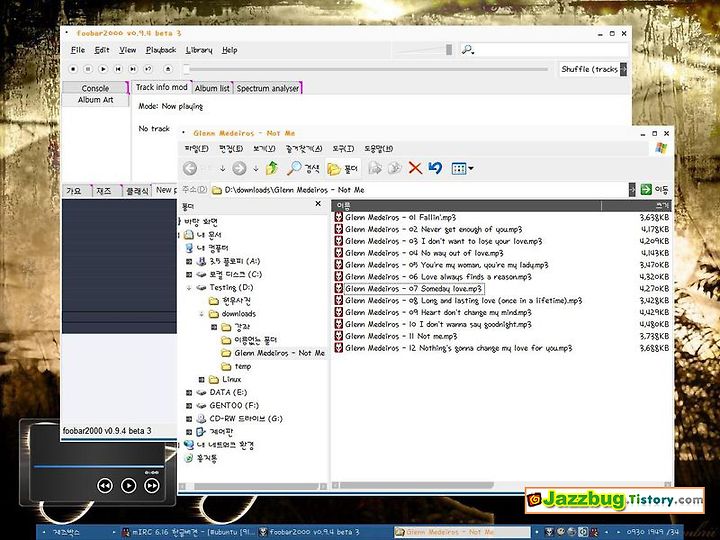This screenshot has height=540, width=720.
Task: Click play button on desktop player widget
Action: (129, 485)
